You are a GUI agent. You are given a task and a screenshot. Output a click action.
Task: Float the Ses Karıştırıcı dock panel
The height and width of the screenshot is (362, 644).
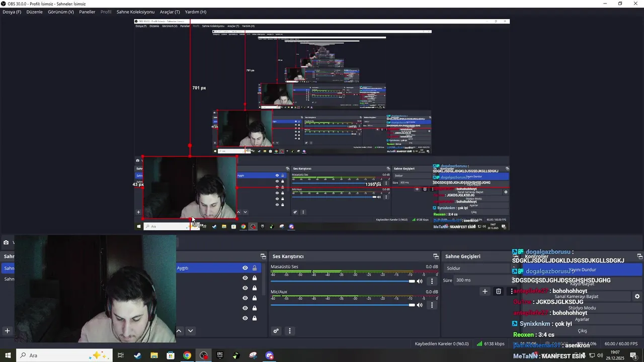click(436, 256)
